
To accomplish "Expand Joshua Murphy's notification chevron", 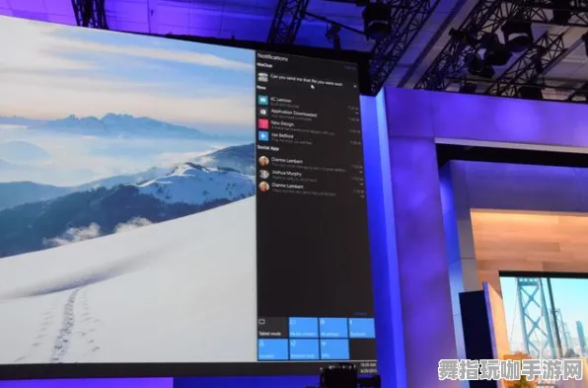I will point(361,185).
